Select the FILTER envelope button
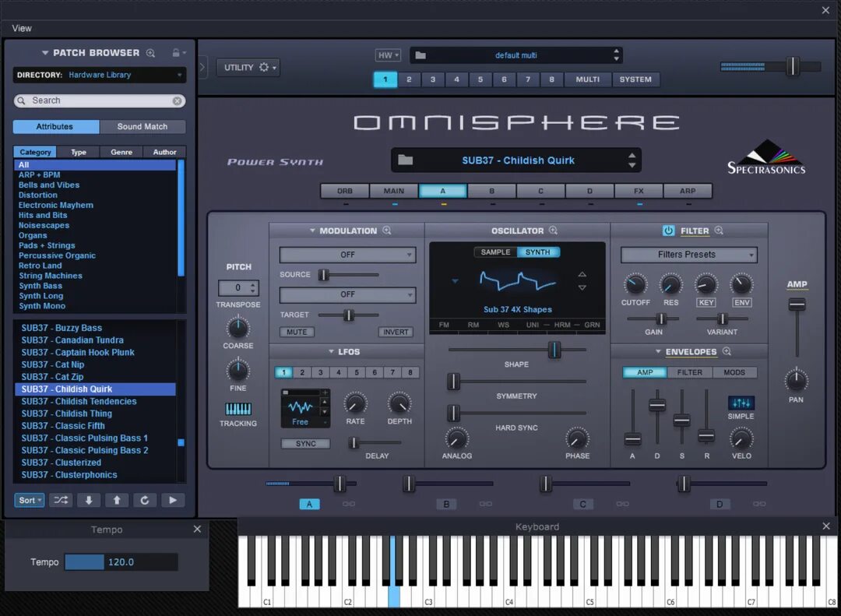The image size is (841, 616). [x=690, y=372]
